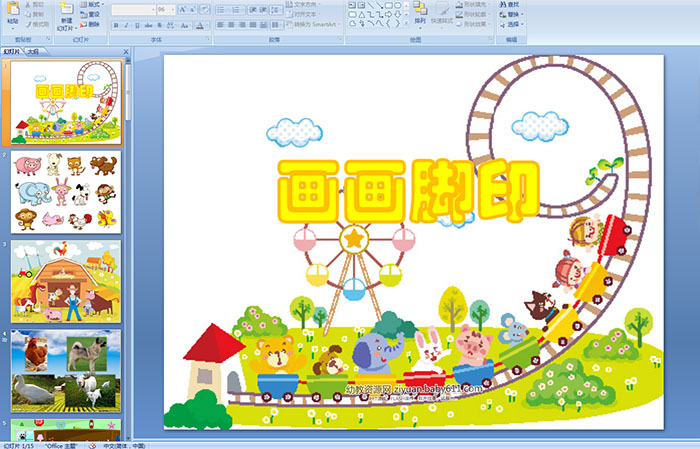The image size is (700, 449).
Task: Switch to the Outline tab in the left pane
Action: tap(33, 51)
